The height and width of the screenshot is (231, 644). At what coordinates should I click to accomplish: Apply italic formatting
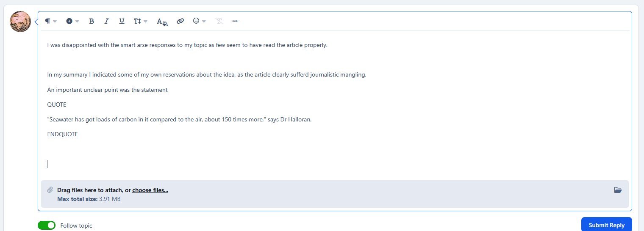[x=106, y=21]
